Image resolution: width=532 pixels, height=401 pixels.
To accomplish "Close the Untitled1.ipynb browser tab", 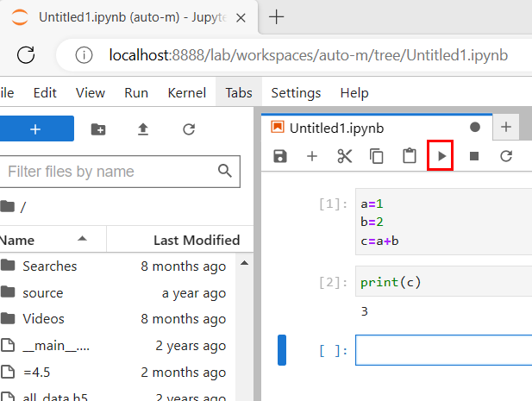I will 241,17.
